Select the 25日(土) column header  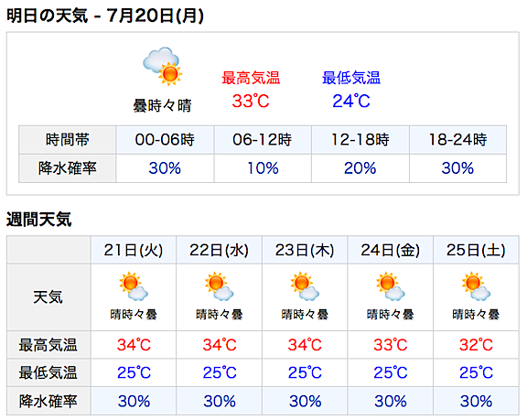click(476, 250)
